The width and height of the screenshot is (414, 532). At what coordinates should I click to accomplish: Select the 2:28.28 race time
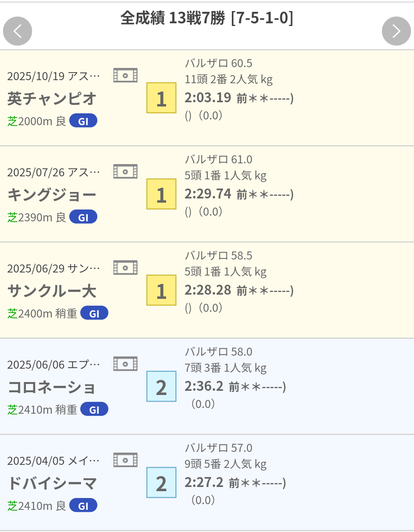(208, 290)
